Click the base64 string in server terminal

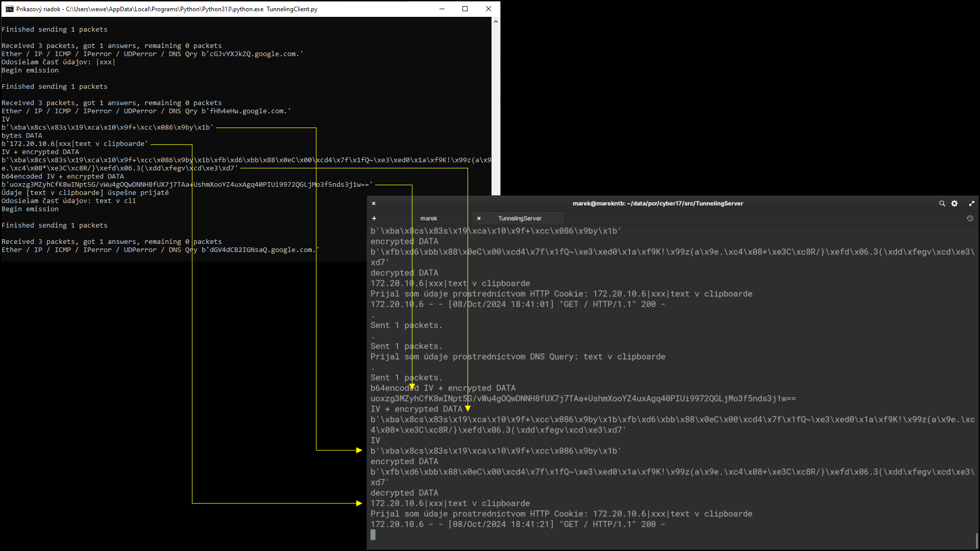583,398
